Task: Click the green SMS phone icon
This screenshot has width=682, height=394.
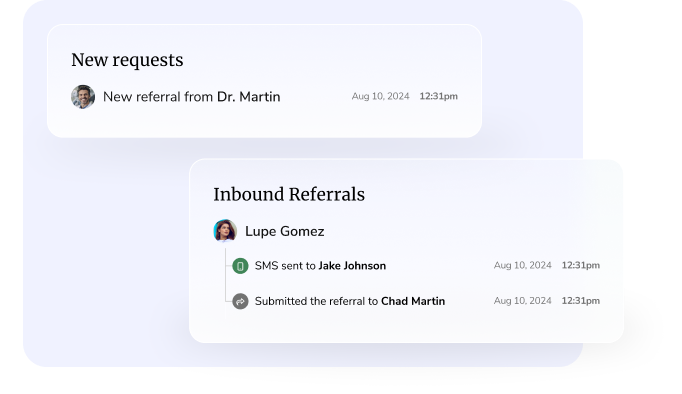Action: pos(240,266)
